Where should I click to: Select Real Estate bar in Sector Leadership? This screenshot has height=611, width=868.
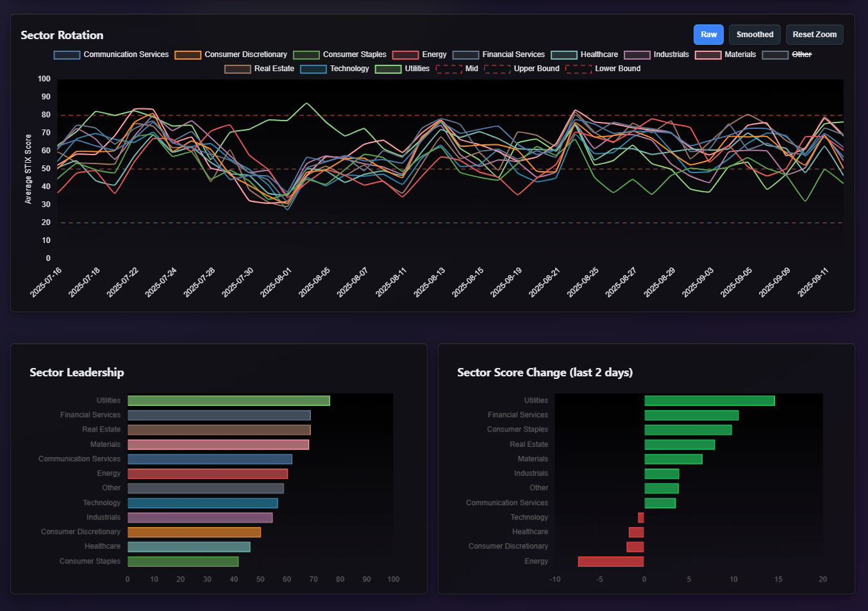tap(219, 430)
